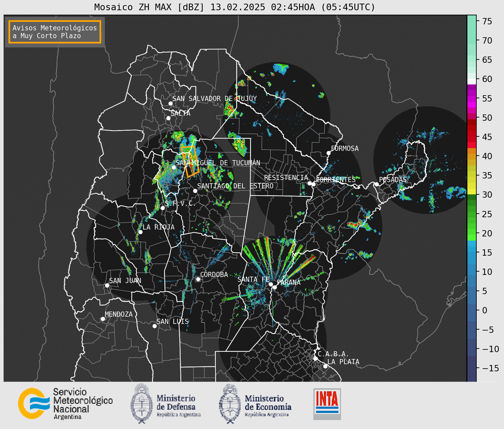Click the Santa Fe city marker dot
Image resolution: width=504 pixels, height=429 pixels.
[x=271, y=284]
